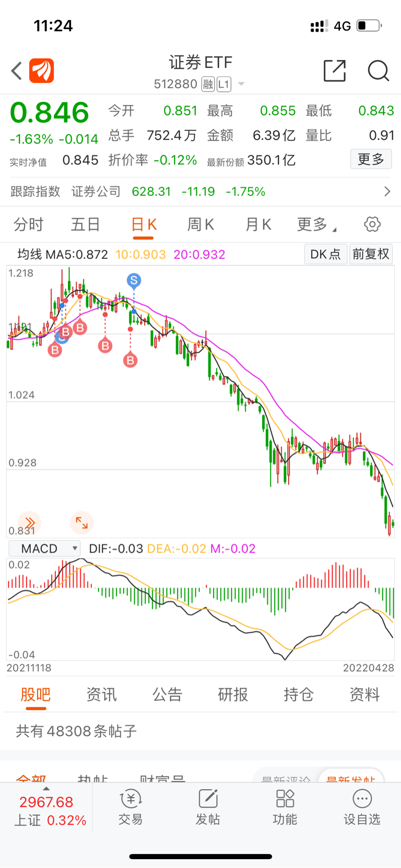Tap the 发帖 post icon

[x=208, y=807]
